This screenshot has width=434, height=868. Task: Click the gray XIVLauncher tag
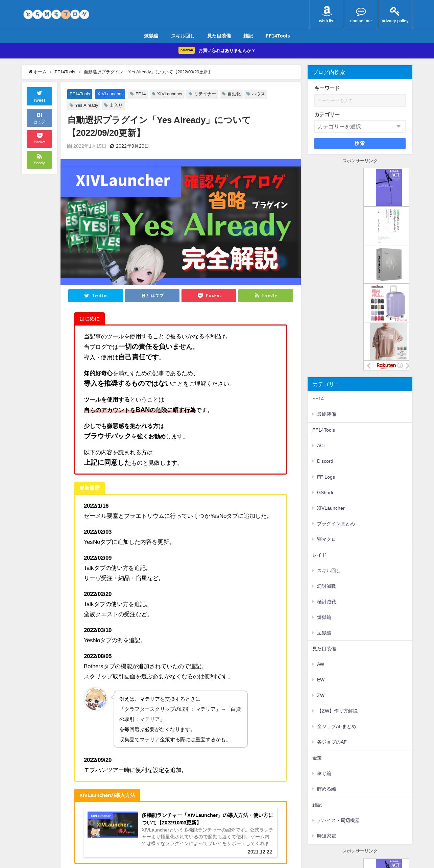[x=167, y=94]
